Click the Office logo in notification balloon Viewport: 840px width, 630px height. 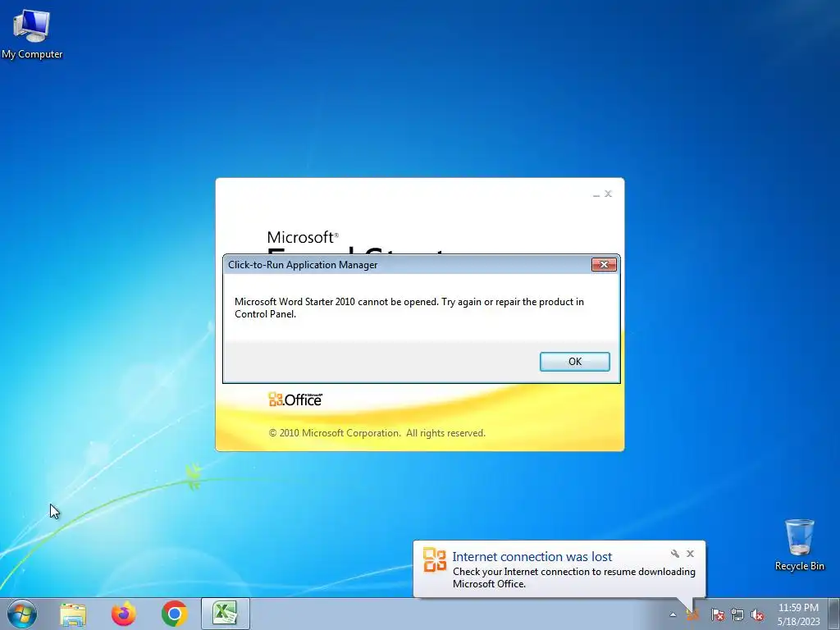435,559
